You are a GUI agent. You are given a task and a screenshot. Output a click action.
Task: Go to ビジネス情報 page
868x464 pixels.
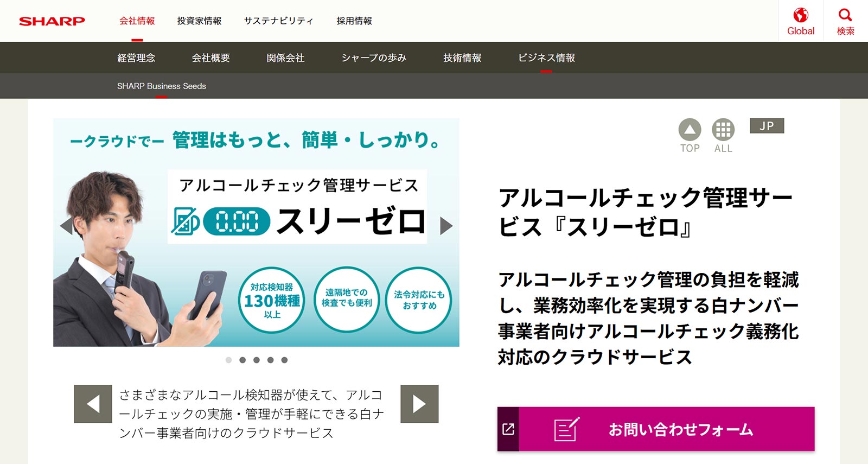pos(546,58)
